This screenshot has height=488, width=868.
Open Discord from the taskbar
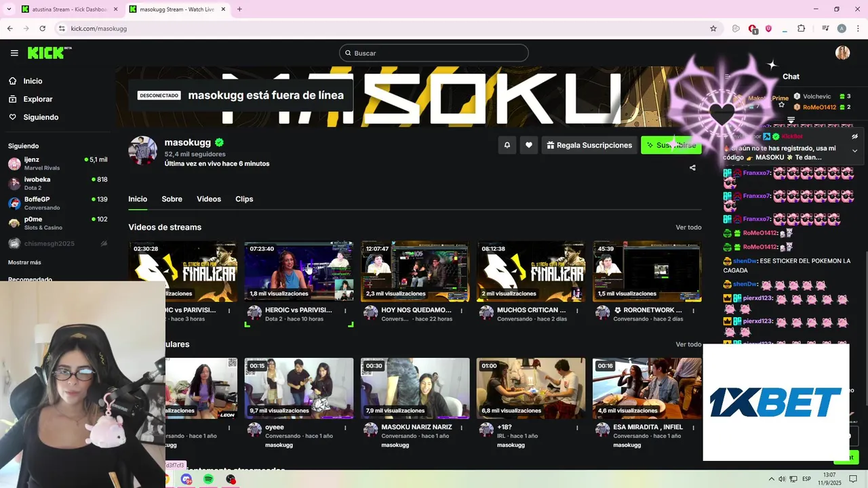(x=186, y=479)
